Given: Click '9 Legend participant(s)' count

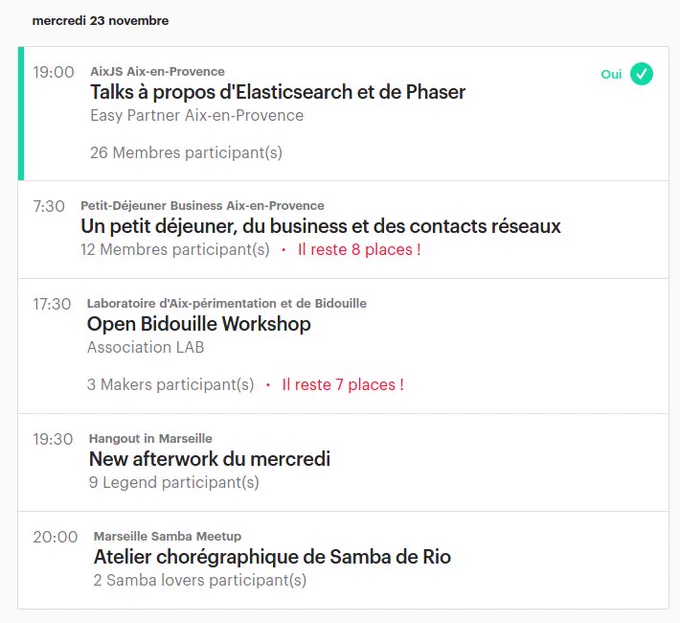Looking at the screenshot, I should [174, 483].
